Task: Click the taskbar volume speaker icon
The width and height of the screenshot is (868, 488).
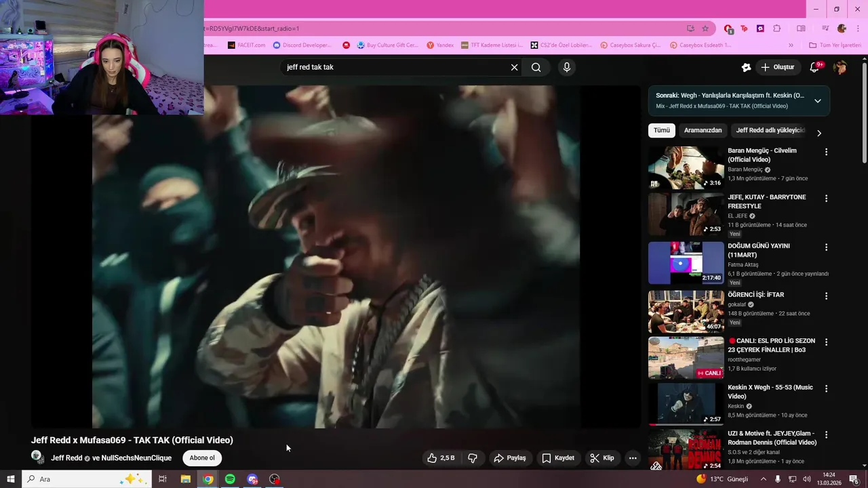Action: pyautogui.click(x=806, y=479)
